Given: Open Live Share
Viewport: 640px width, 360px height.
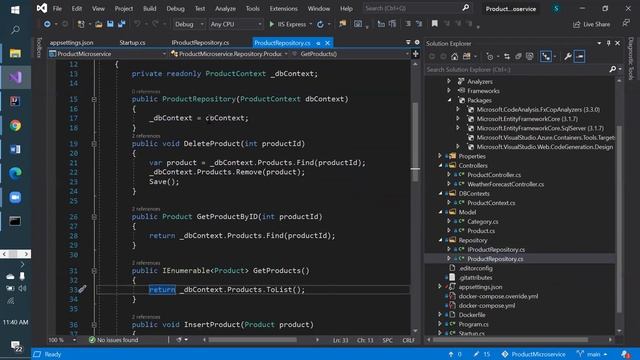Looking at the screenshot, I should coord(592,24).
